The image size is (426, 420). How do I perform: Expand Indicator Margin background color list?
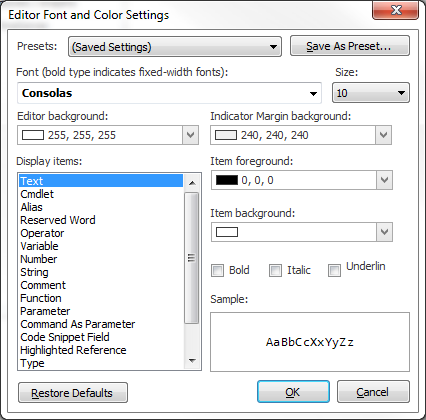tap(383, 135)
